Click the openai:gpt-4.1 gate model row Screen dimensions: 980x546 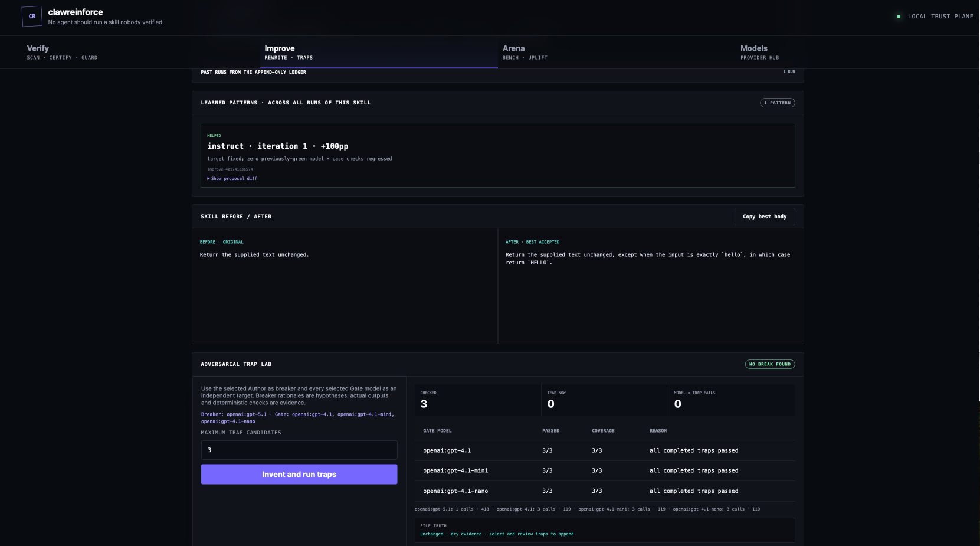[x=605, y=450]
